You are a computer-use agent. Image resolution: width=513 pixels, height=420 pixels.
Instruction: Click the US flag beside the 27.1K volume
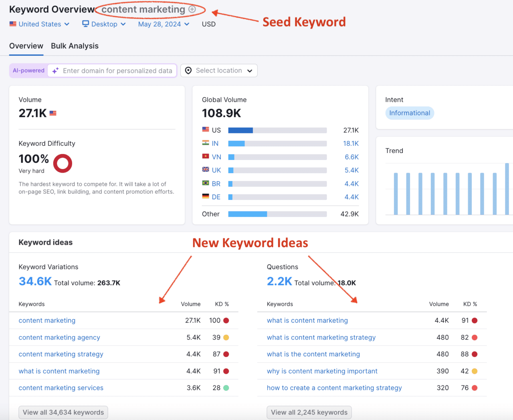point(53,113)
